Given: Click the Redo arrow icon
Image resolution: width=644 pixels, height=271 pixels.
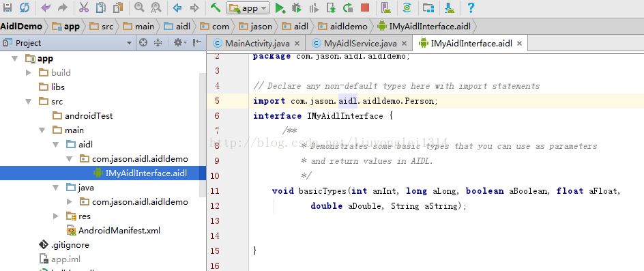Looking at the screenshot, I should (x=63, y=8).
